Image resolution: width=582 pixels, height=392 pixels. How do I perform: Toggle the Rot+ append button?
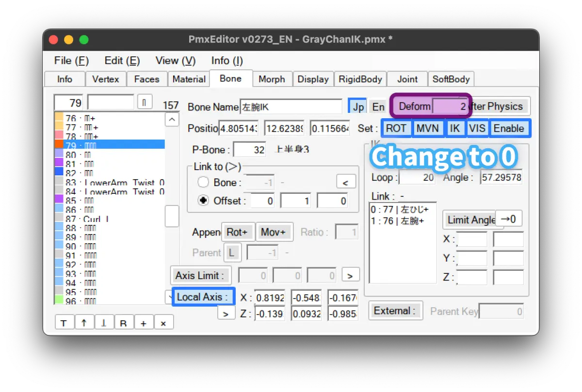(x=237, y=232)
